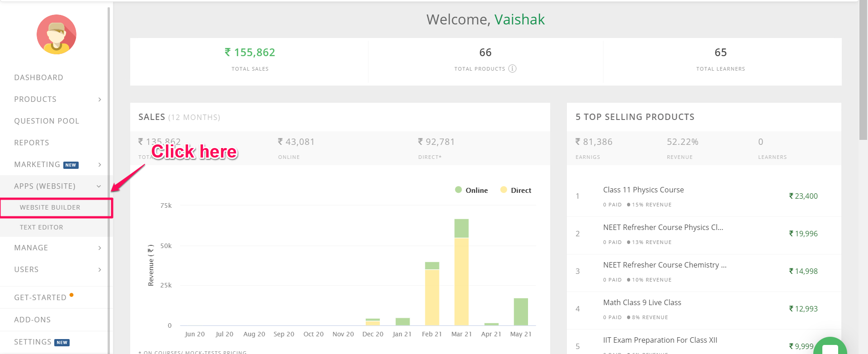Toggle the Direct series in chart legend
Image resolution: width=868 pixels, height=354 pixels.
[516, 190]
